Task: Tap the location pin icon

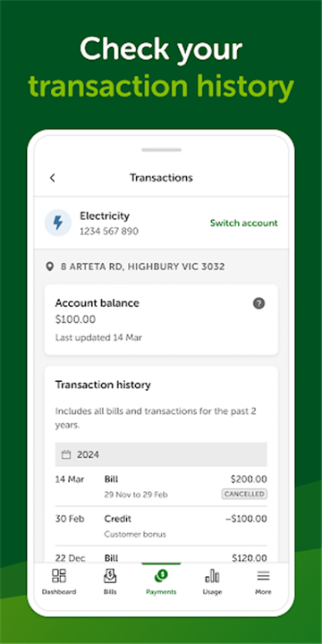Action: coord(50,267)
